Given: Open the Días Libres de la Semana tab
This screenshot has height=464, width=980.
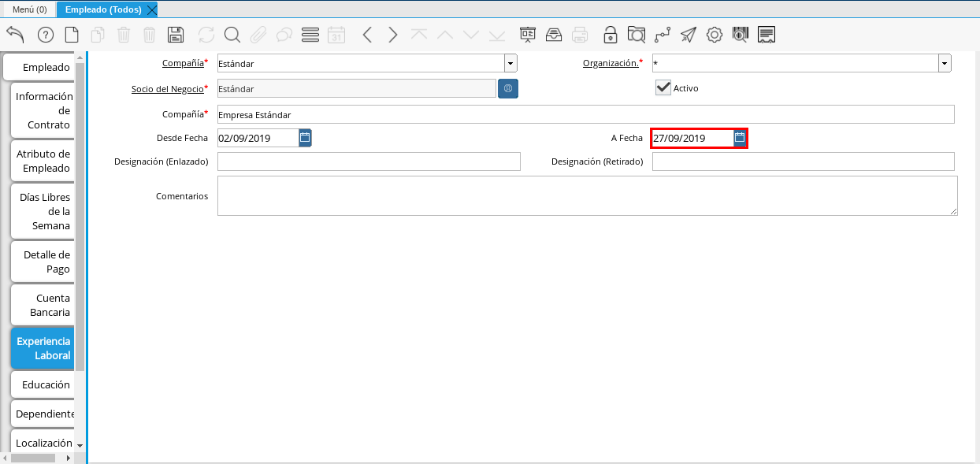Looking at the screenshot, I should tap(44, 211).
